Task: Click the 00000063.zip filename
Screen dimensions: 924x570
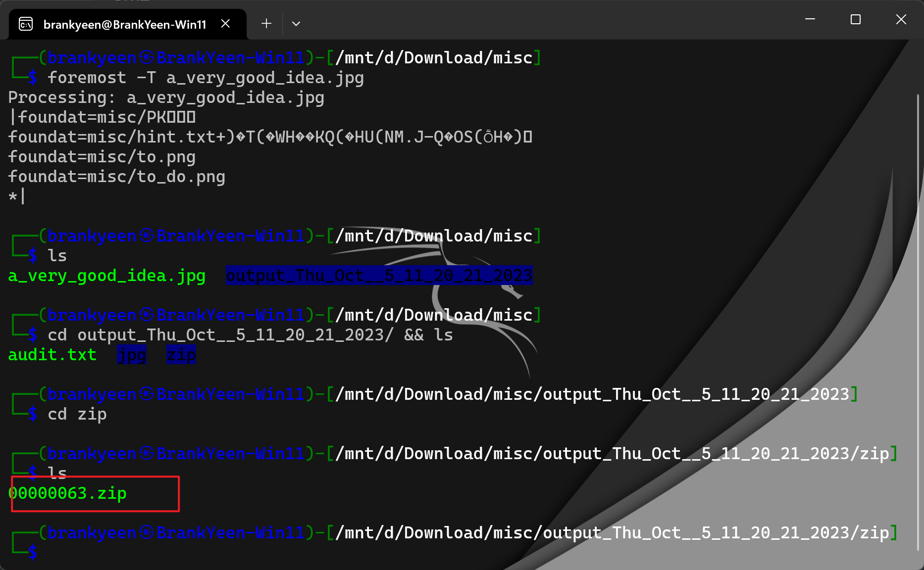Action: 68,493
